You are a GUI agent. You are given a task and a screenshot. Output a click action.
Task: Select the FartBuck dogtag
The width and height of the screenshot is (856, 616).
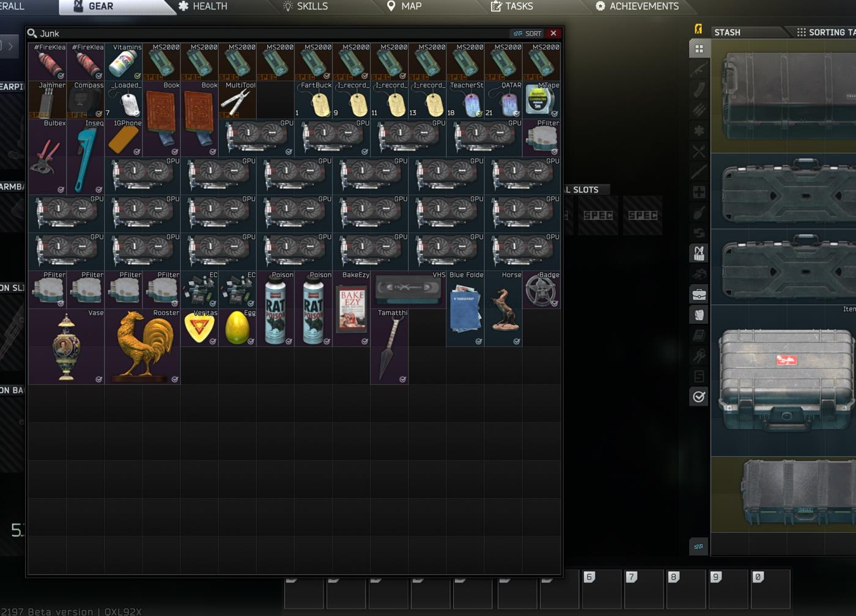[314, 100]
